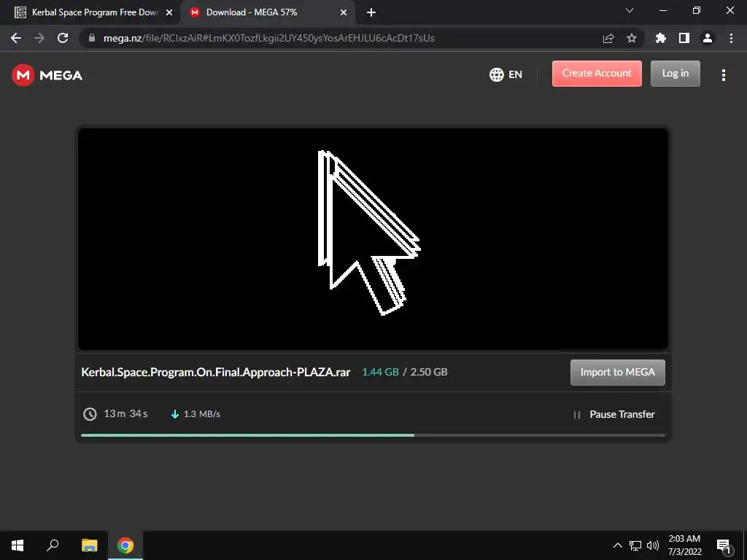Open Windows Start menu
The width and height of the screenshot is (747, 560).
(x=18, y=545)
